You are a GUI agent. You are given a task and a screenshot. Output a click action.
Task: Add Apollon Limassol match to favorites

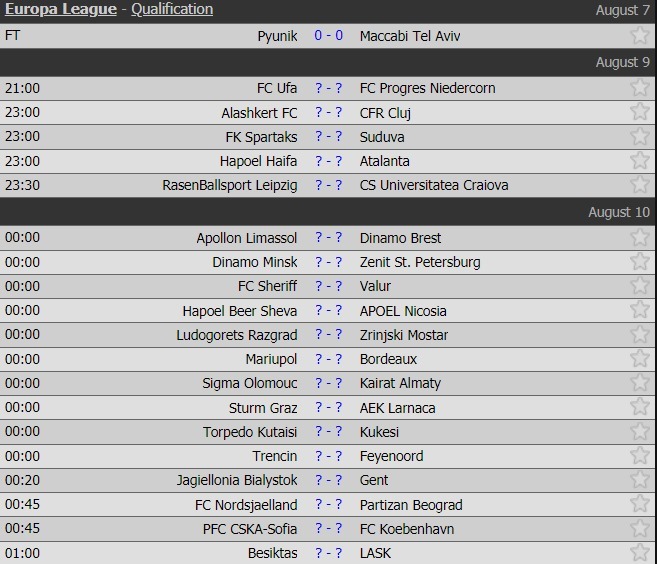pyautogui.click(x=640, y=238)
